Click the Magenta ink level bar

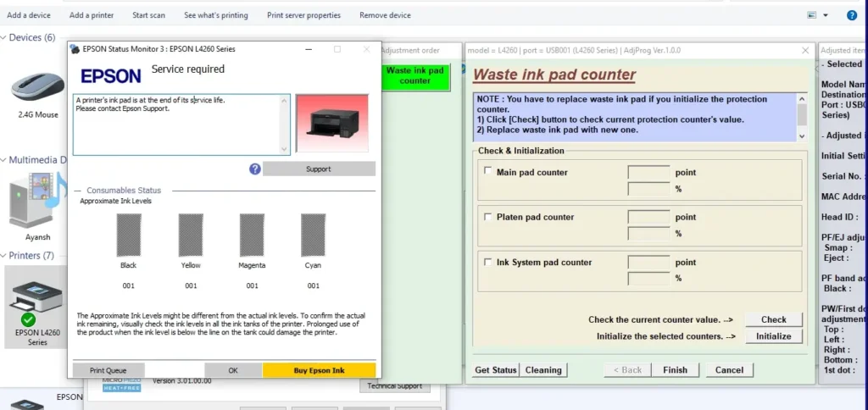(x=252, y=235)
